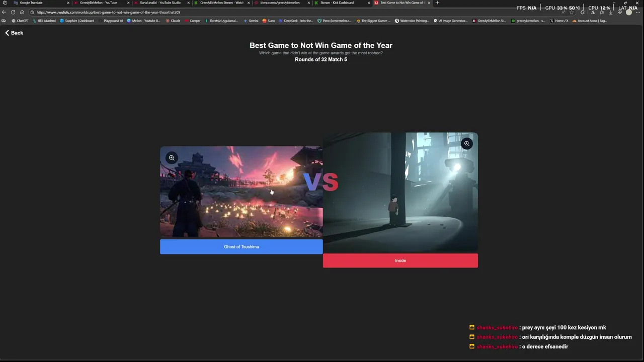The height and width of the screenshot is (362, 644).
Task: Open the Watercolor Painting bookmark
Action: pyautogui.click(x=412, y=21)
